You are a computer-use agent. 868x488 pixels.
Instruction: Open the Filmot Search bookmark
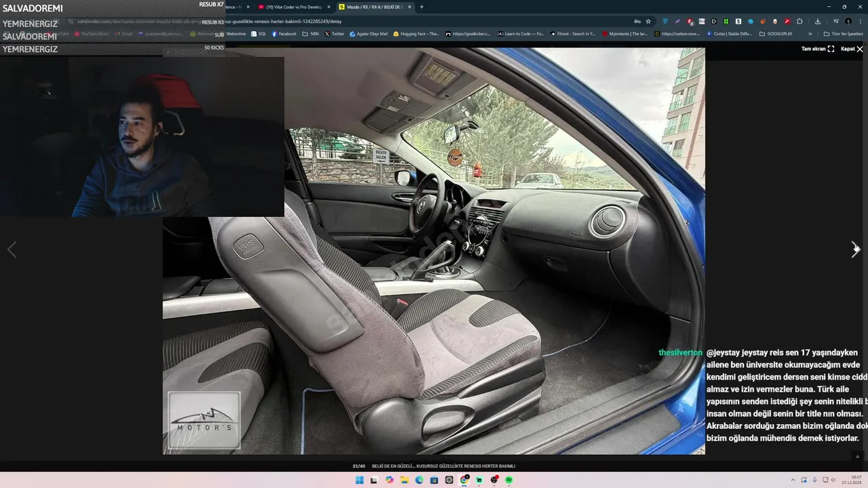[573, 34]
